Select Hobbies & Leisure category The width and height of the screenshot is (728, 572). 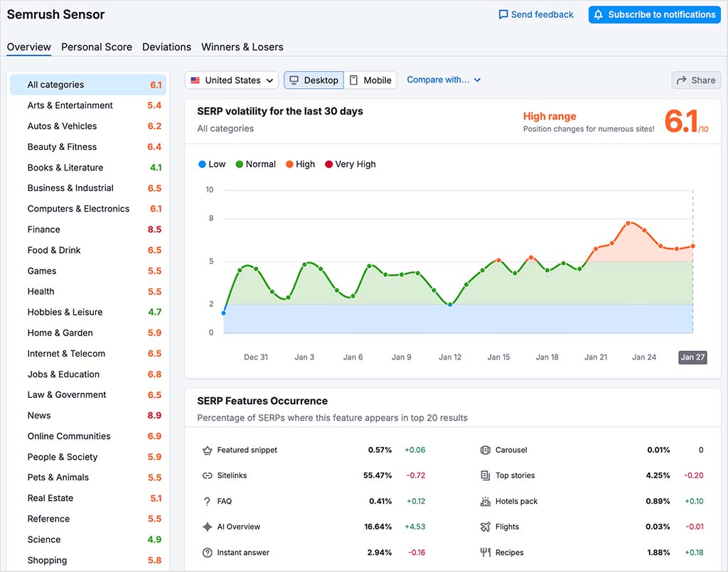click(88, 312)
